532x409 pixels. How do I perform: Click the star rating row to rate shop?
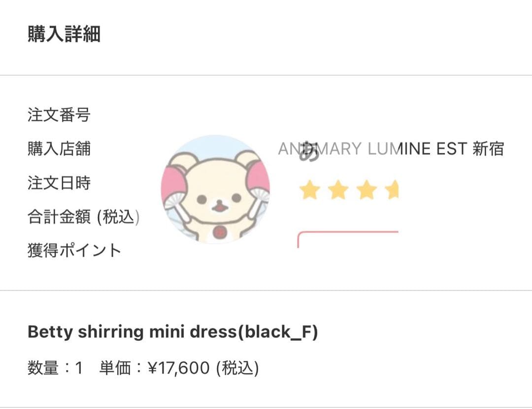click(x=350, y=190)
